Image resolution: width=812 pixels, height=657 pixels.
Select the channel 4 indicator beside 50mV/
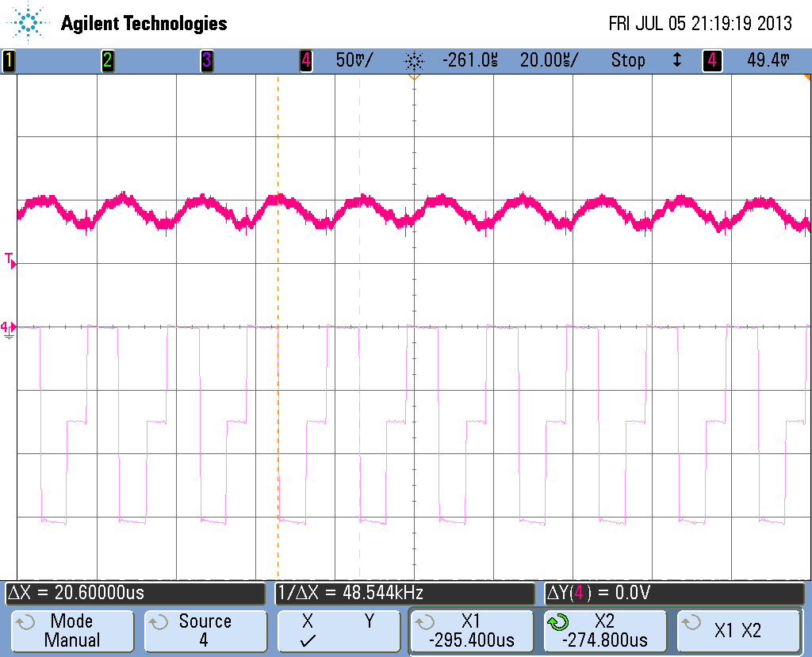306,60
